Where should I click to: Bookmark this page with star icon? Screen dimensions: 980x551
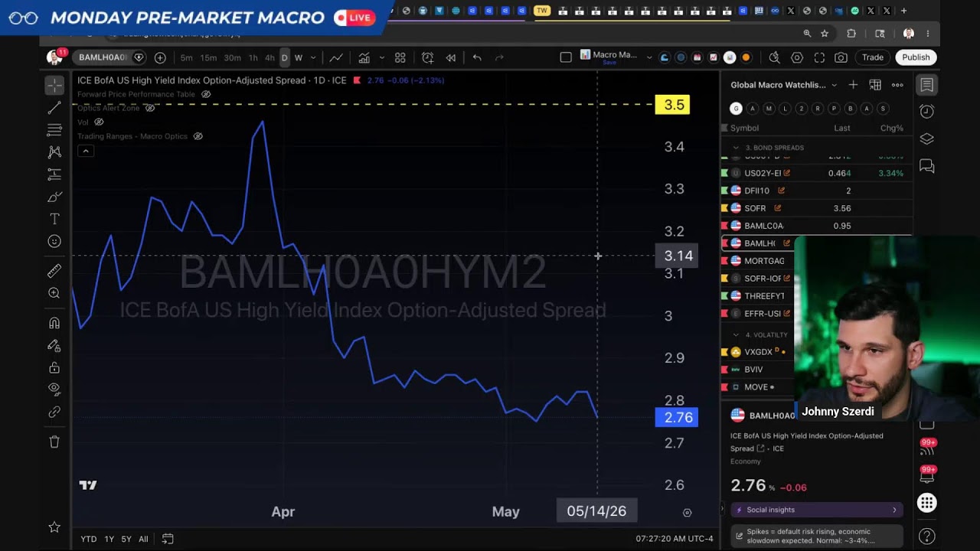tap(825, 34)
